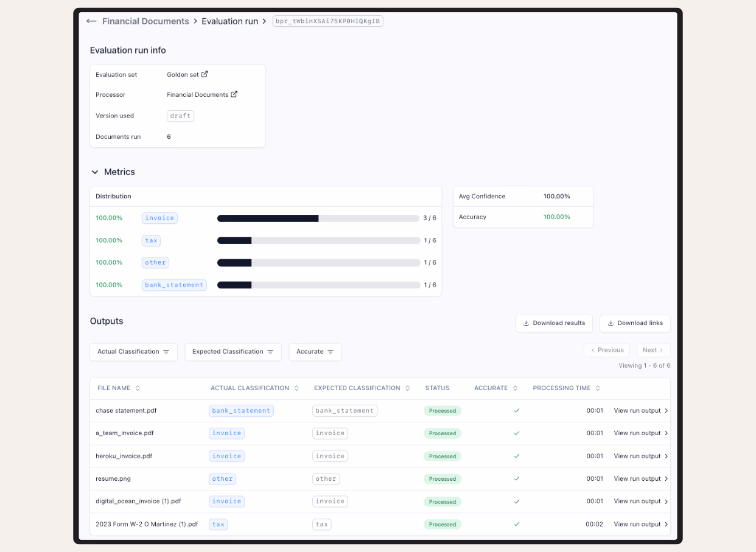View run output for resume.png

pos(640,479)
